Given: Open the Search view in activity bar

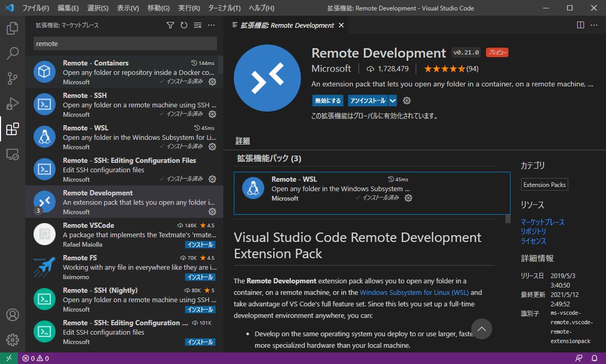Looking at the screenshot, I should tap(13, 53).
